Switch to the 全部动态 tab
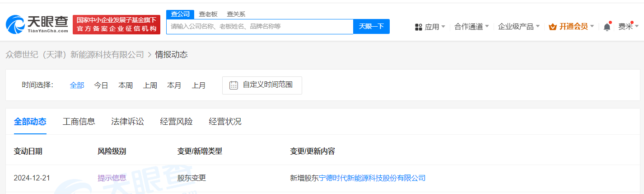The height and width of the screenshot is (194, 644). [30, 122]
